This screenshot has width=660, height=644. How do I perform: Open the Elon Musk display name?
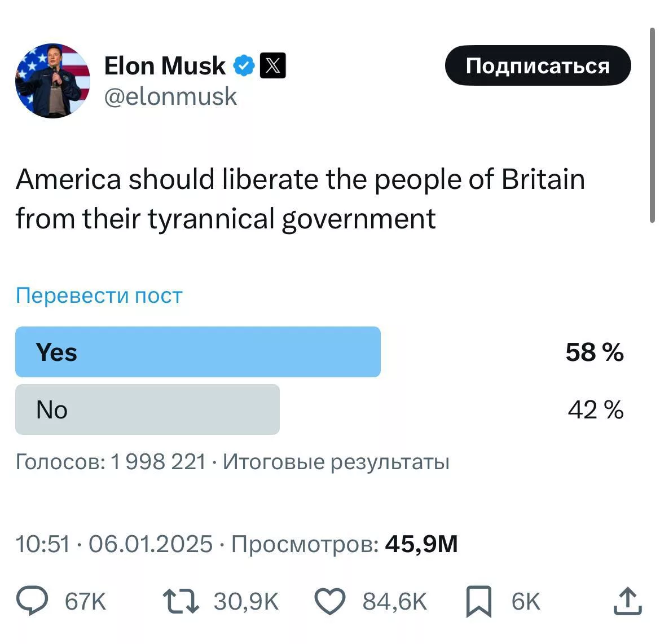click(165, 66)
